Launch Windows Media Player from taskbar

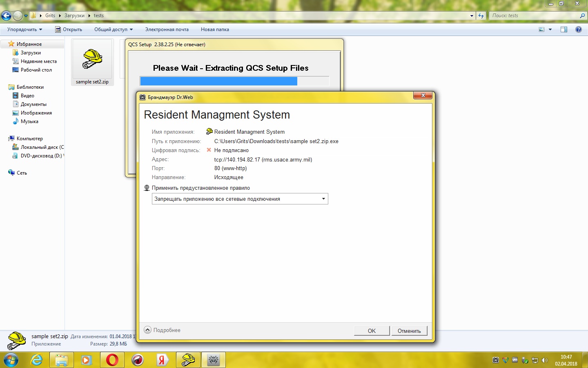point(87,360)
